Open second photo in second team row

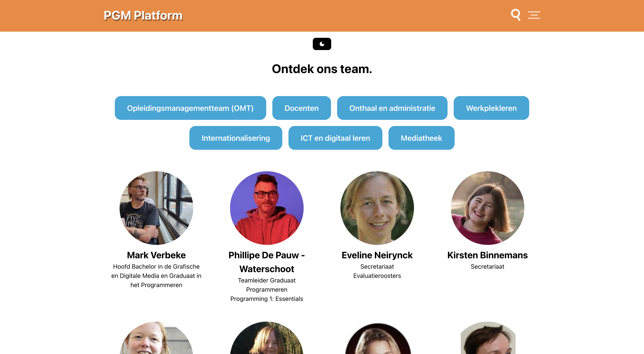267,338
